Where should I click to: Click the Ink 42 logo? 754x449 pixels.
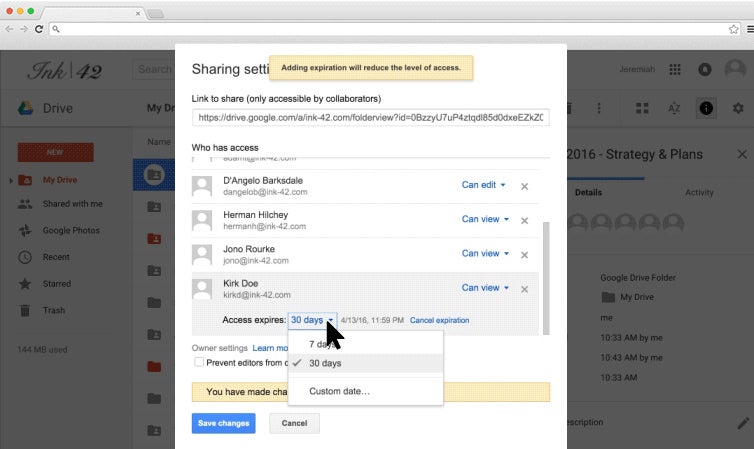64,71
